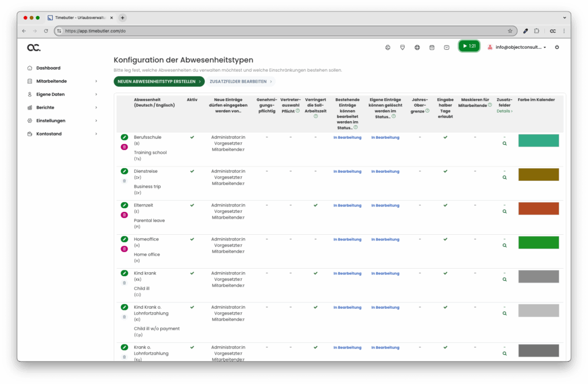Toggle Aktiv checkmark for Elternzeit
Viewport: 588px width, 384px height.
point(192,205)
